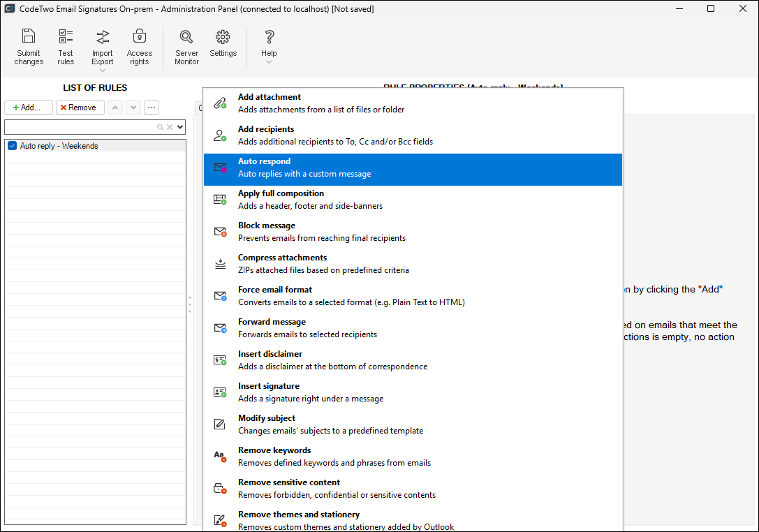Open the rule search filter dropdown arrow

[180, 127]
